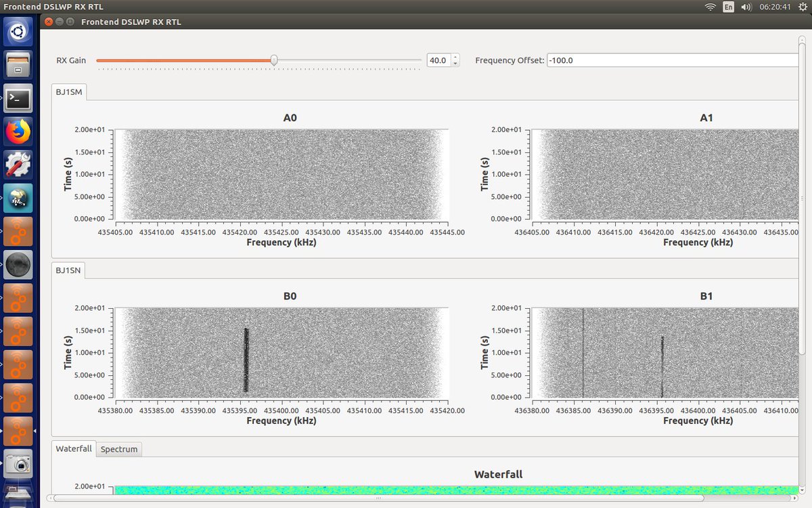
Task: Open Firefox web browser
Action: click(18, 131)
